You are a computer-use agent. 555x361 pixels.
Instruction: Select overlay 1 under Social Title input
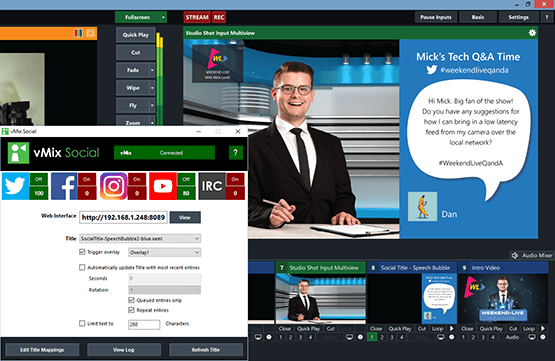click(372, 337)
